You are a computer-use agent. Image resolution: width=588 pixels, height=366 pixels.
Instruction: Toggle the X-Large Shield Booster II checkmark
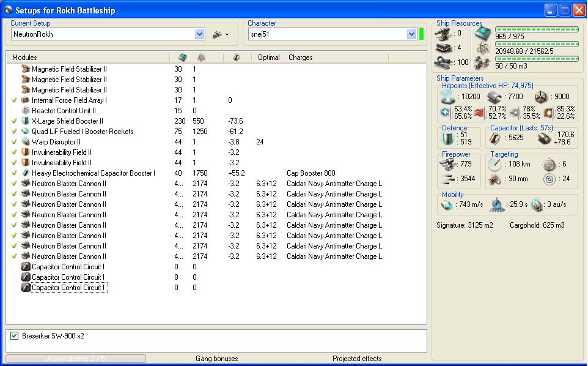tap(14, 121)
